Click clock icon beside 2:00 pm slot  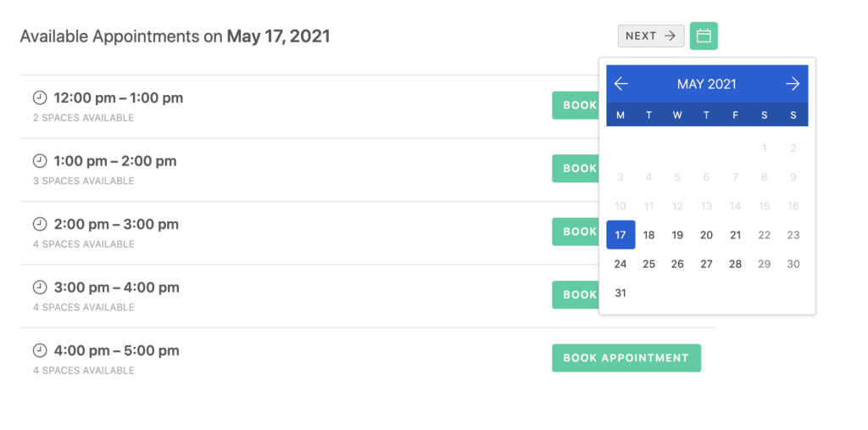tap(40, 225)
